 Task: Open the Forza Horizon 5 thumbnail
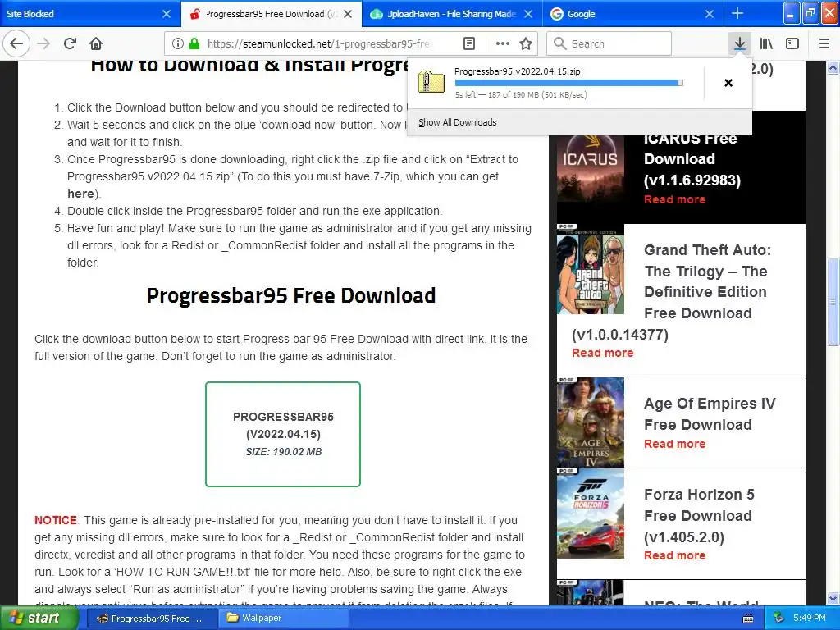pyautogui.click(x=591, y=514)
